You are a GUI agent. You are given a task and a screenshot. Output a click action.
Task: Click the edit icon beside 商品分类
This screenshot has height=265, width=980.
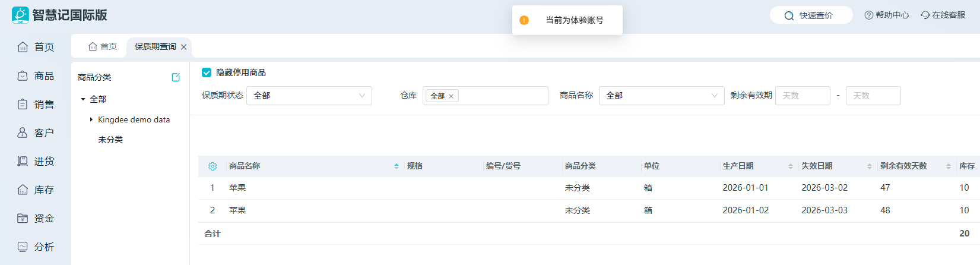click(176, 77)
